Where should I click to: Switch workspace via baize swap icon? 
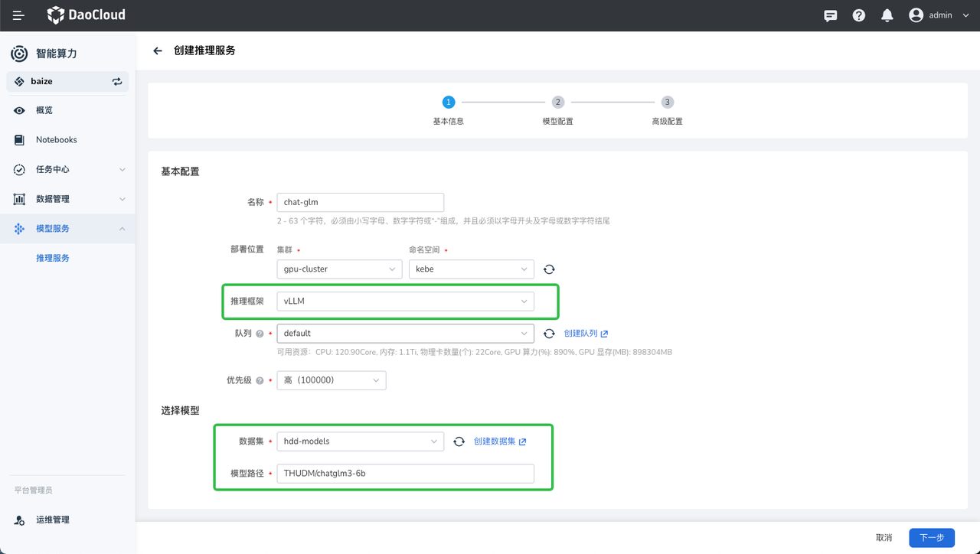pos(117,82)
